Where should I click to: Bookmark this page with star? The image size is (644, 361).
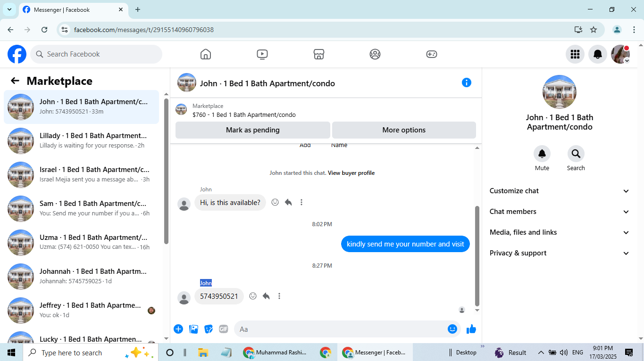point(594,30)
